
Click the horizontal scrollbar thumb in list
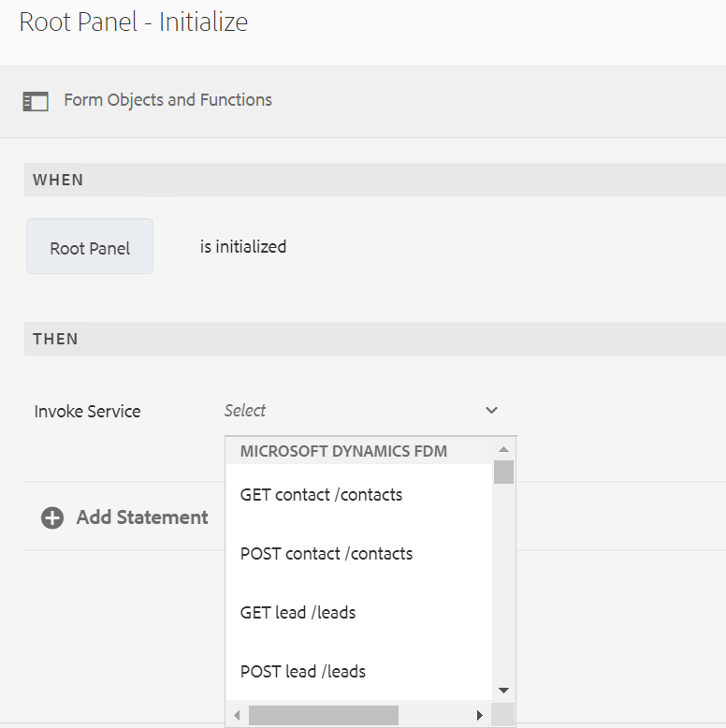point(323,715)
